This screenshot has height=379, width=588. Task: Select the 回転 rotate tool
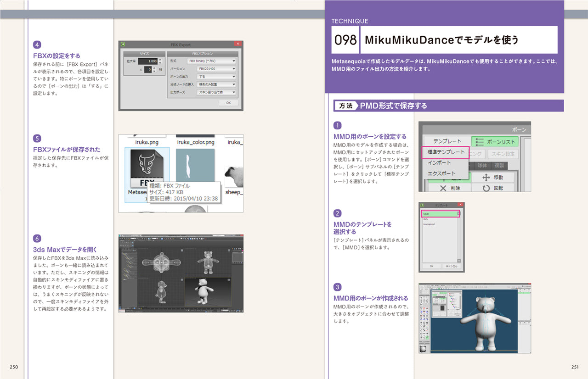[493, 188]
